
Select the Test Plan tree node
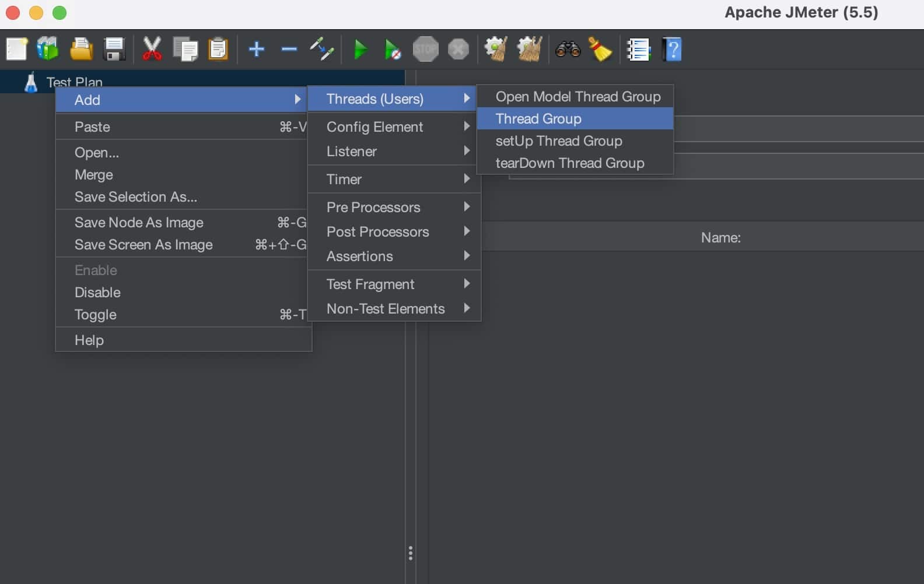tap(74, 82)
